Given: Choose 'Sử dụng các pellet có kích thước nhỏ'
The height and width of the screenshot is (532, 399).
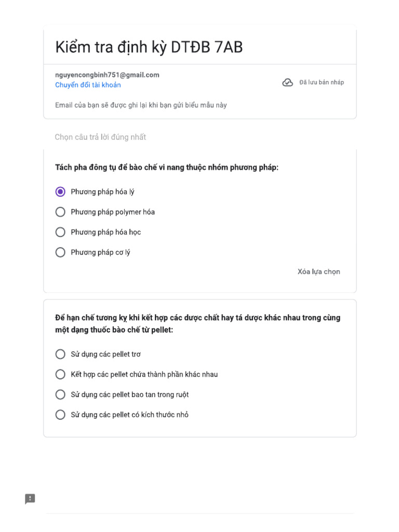Looking at the screenshot, I should [60, 415].
